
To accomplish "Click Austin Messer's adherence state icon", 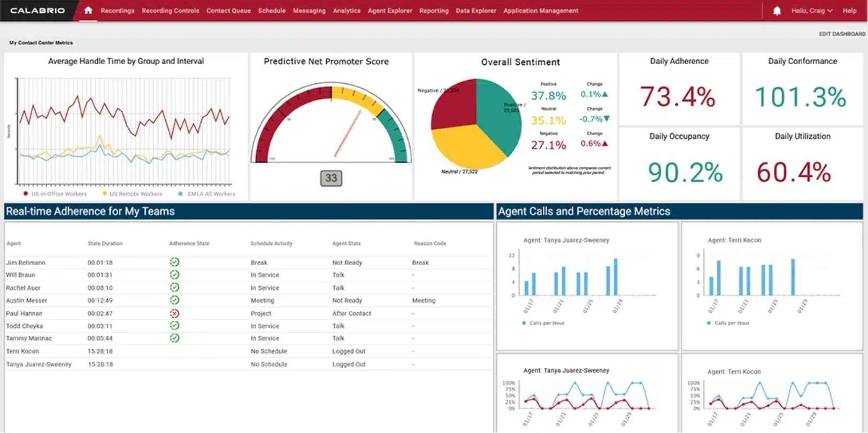I will [174, 300].
